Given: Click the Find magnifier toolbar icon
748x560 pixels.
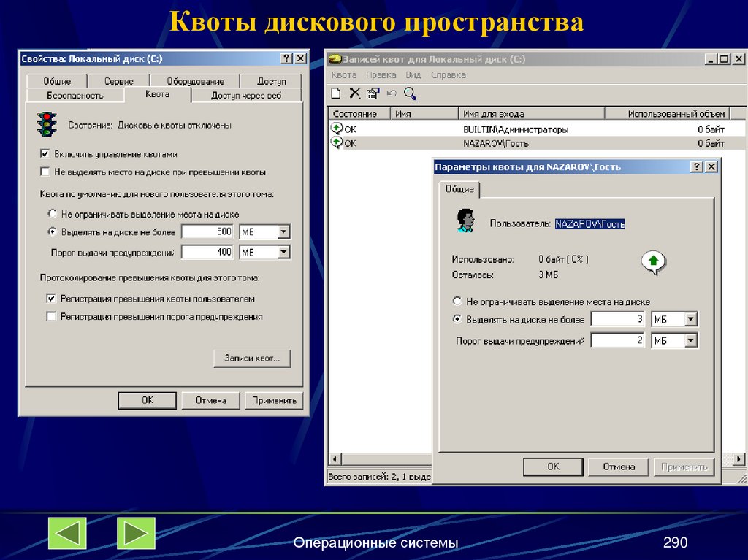Looking at the screenshot, I should click(410, 93).
